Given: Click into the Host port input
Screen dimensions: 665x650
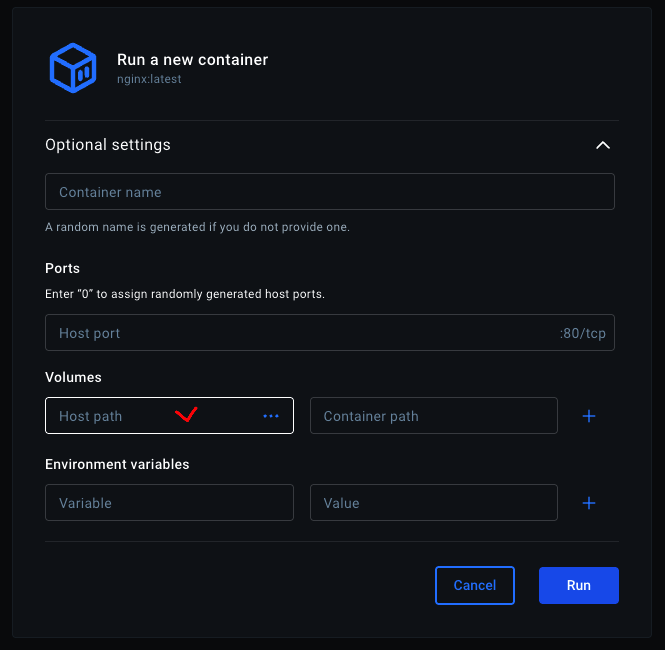Looking at the screenshot, I should [x=300, y=333].
